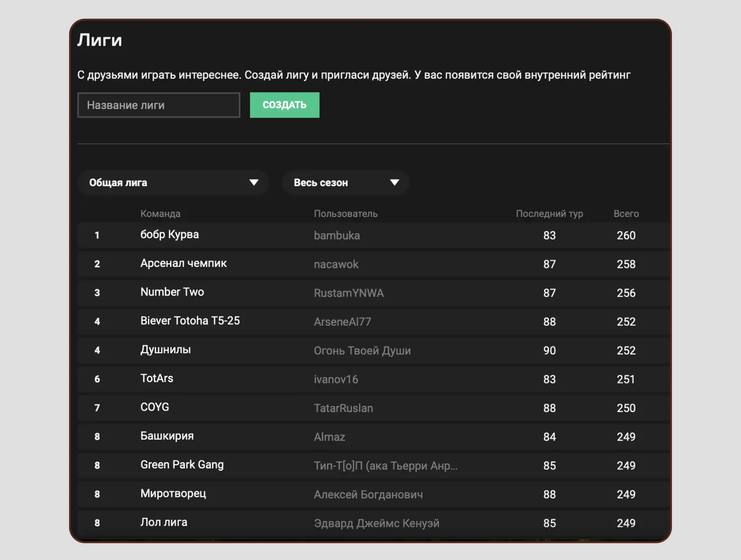
Task: Open user TatarRuslan
Action: click(x=343, y=408)
